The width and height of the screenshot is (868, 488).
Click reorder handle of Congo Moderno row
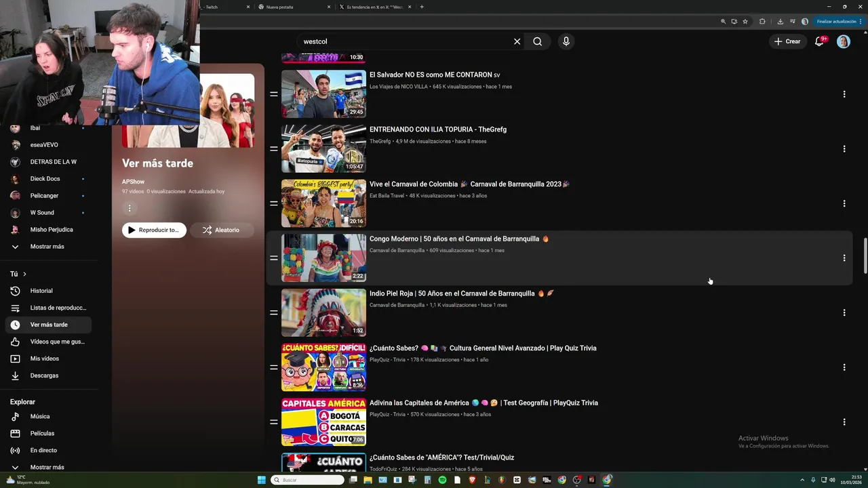274,258
